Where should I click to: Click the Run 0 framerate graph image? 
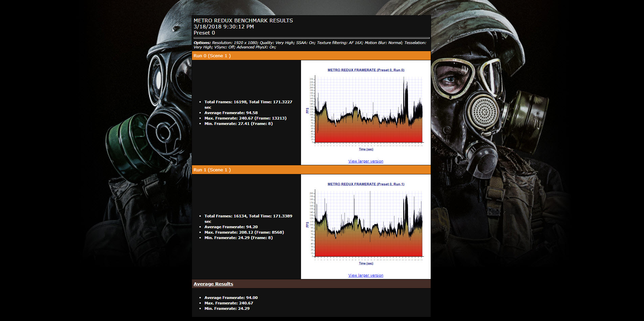pos(366,109)
